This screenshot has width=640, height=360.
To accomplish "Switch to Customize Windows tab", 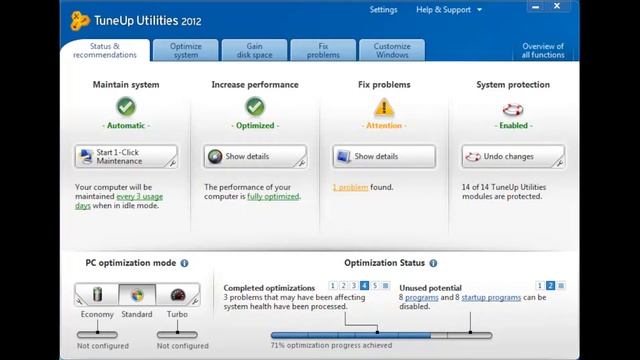I will point(392,51).
